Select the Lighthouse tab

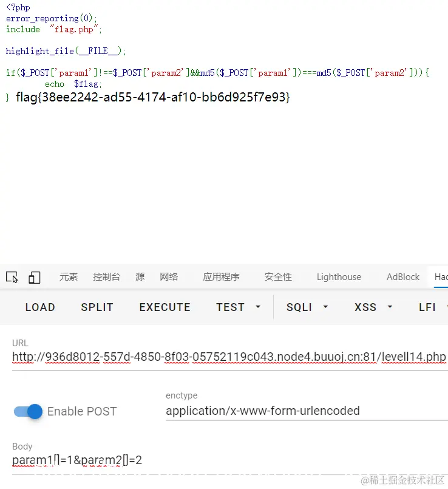339,276
